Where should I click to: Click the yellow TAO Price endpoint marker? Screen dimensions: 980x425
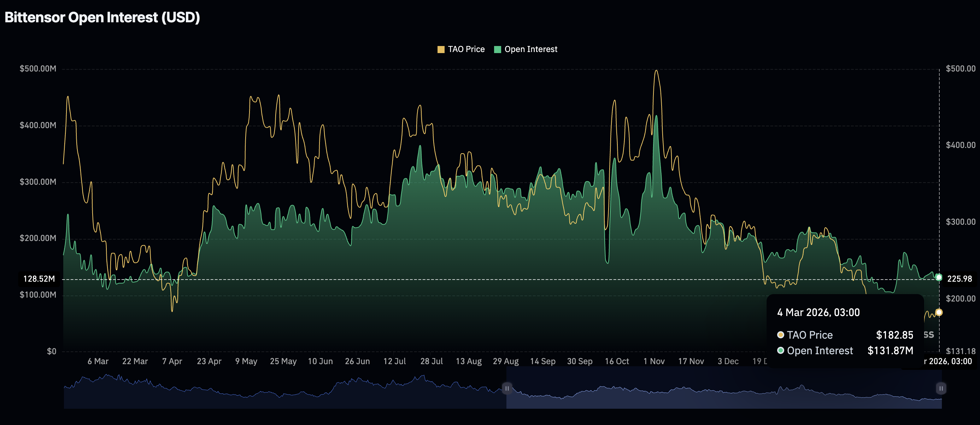(x=939, y=312)
